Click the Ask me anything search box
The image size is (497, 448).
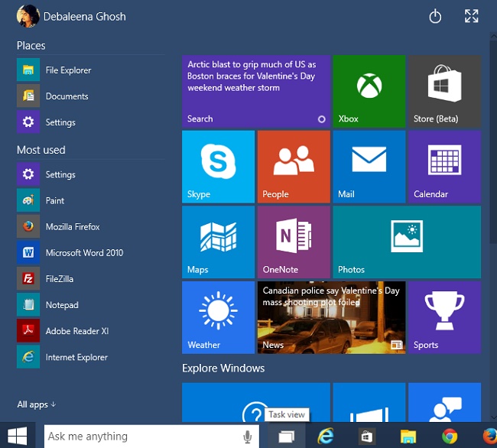coord(151,437)
